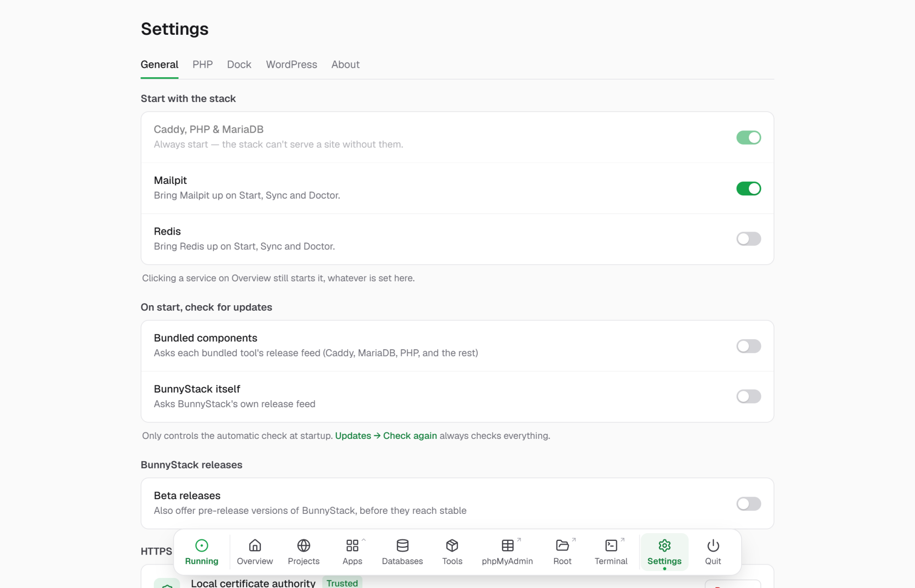
Task: Enable BunnyStack itself update check
Action: pyautogui.click(x=748, y=396)
